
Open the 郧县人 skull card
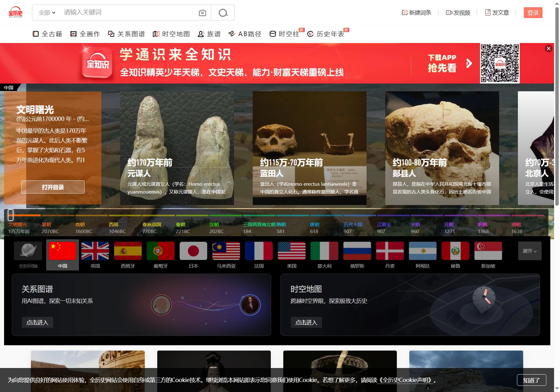[442, 148]
